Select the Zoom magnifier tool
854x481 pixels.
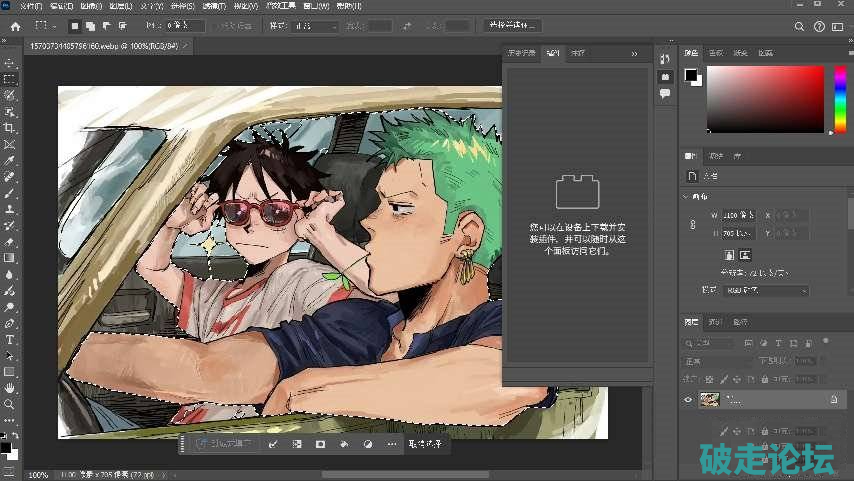10,404
